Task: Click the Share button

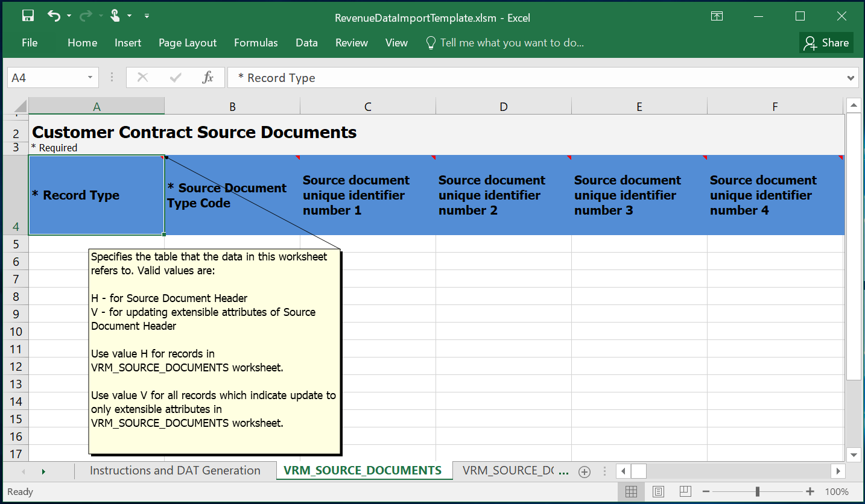Action: click(826, 43)
